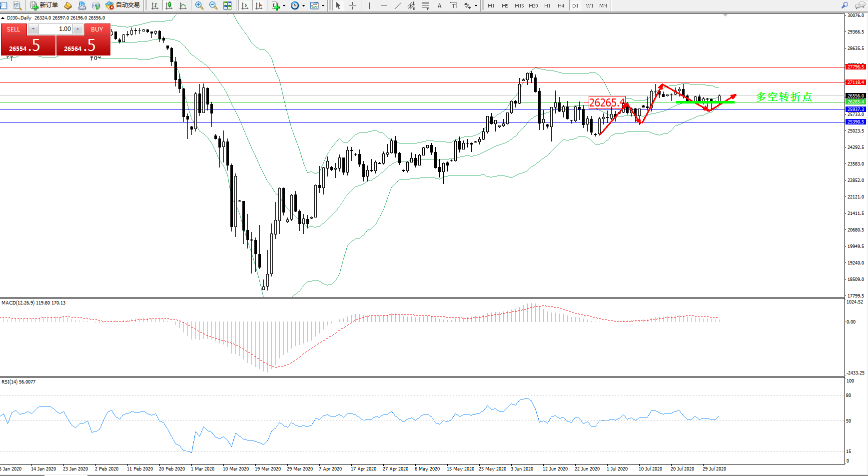Switch to the H4 timeframe
The width and height of the screenshot is (868, 476).
(561, 5)
